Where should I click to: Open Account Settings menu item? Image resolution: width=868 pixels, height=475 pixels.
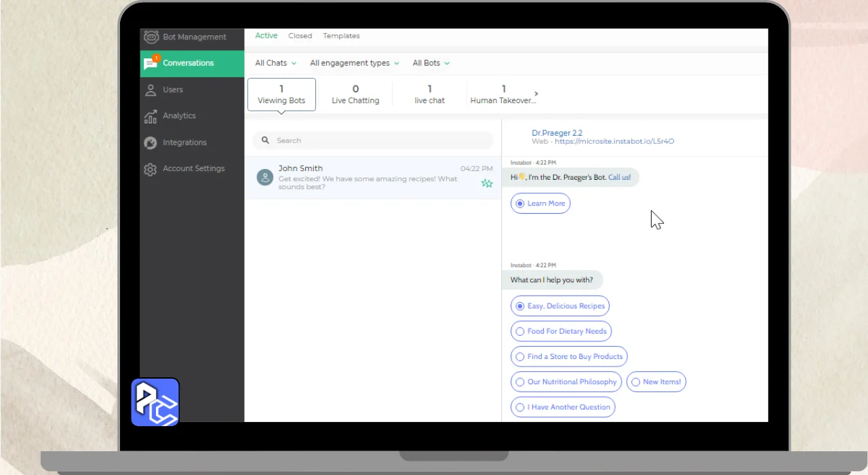(192, 169)
